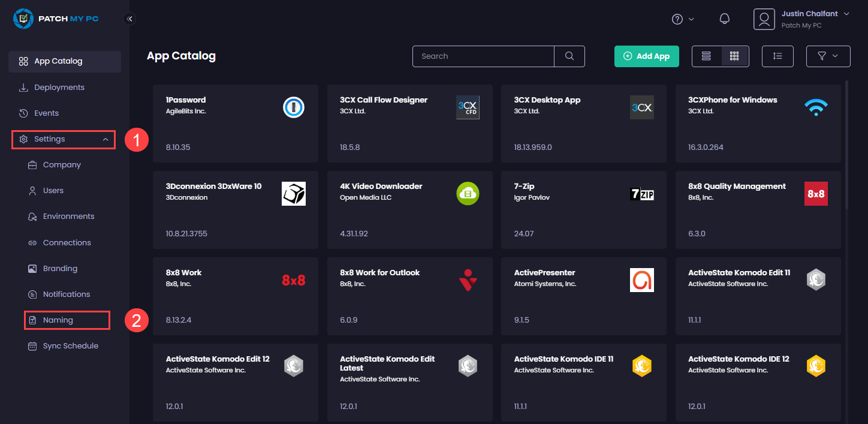Open Notifications settings in the sidebar
Viewport: 868px width, 424px height.
pos(66,294)
